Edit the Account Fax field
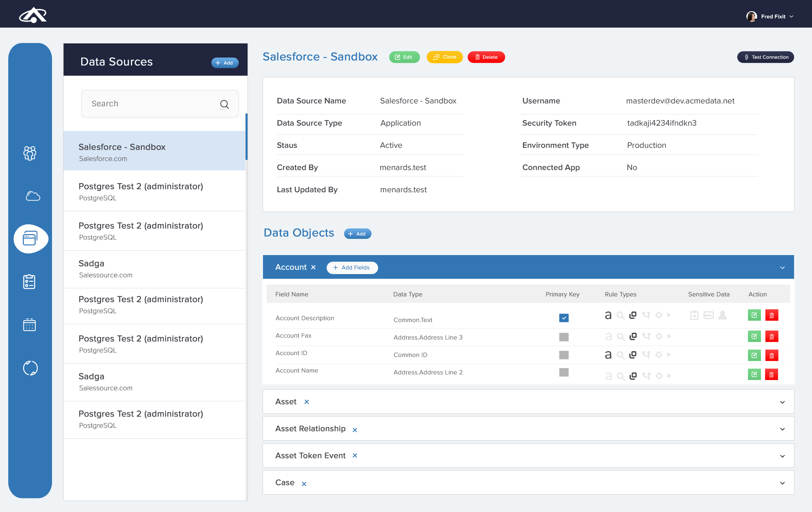812x512 pixels. click(754, 336)
